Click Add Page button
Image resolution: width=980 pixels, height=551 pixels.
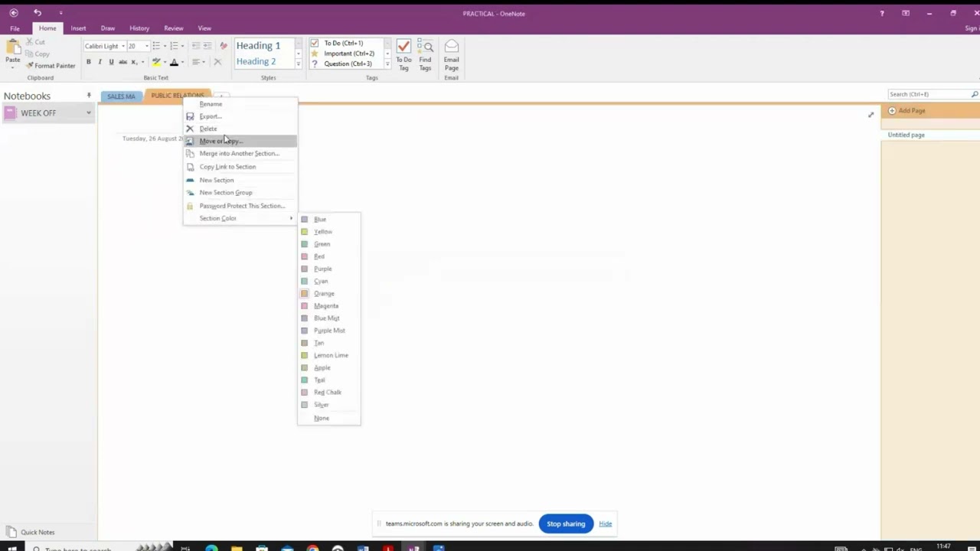[907, 111]
